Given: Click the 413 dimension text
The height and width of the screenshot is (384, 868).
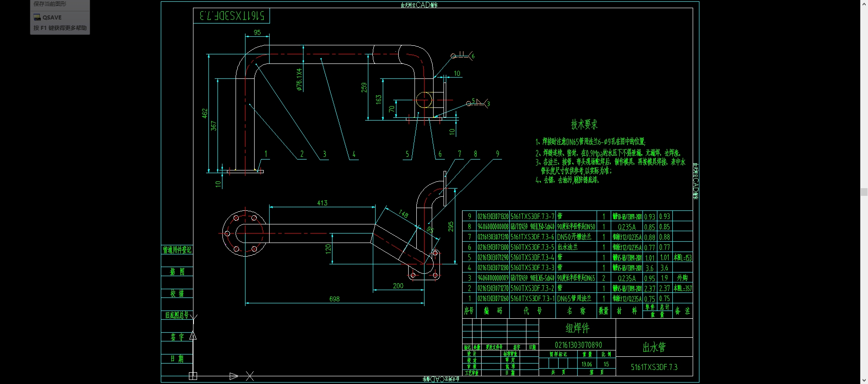Looking at the screenshot, I should tap(322, 203).
